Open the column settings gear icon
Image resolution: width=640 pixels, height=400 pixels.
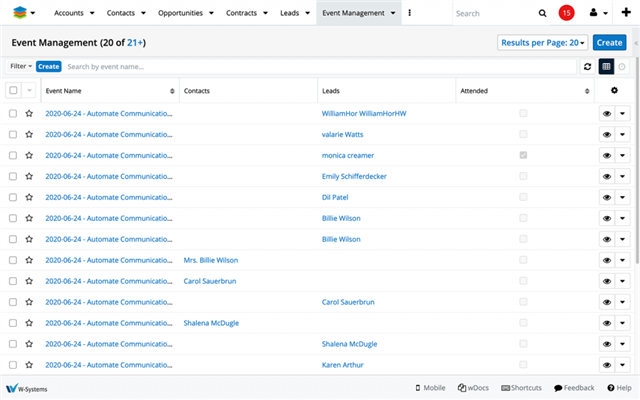(614, 91)
